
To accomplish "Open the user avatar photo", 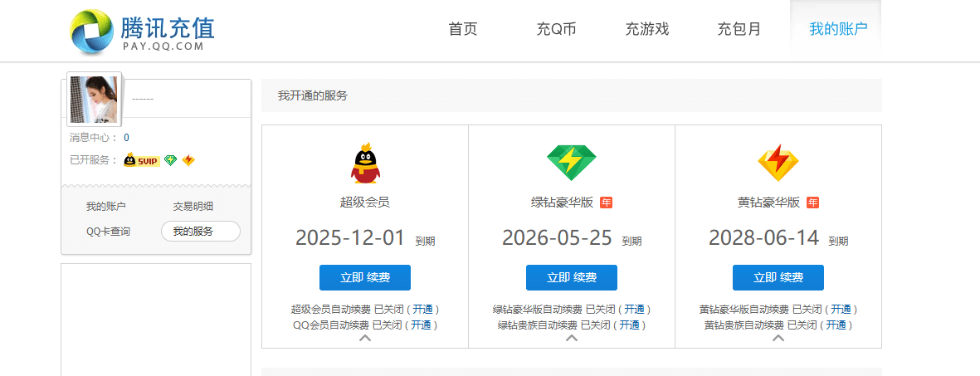I will (94, 100).
